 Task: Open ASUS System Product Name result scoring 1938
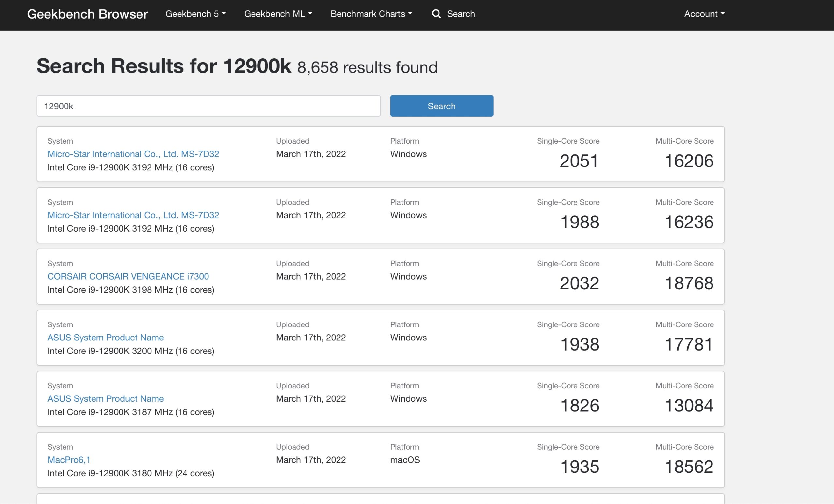(105, 338)
